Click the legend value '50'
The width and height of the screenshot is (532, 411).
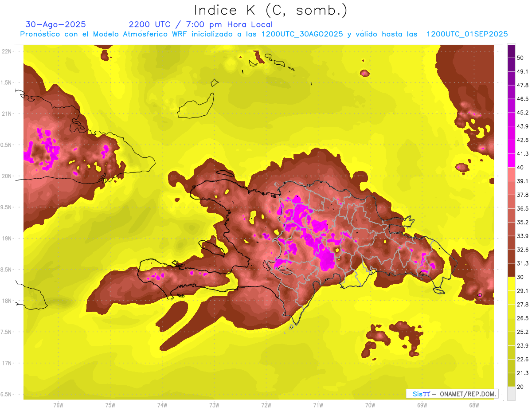[x=520, y=58]
